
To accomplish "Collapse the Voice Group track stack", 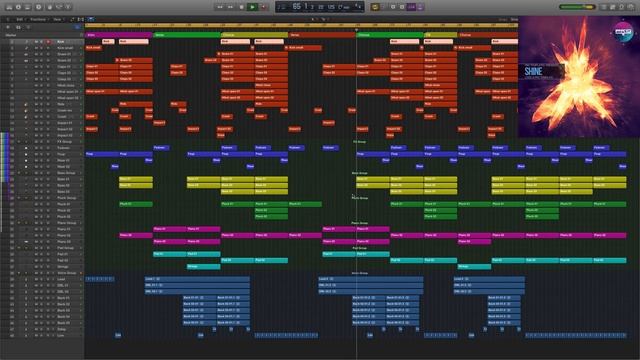I will pos(19,273).
